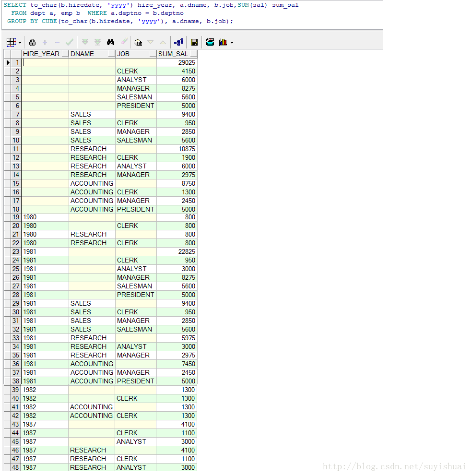Open the single record view icon
472x476 pixels.
click(x=138, y=42)
